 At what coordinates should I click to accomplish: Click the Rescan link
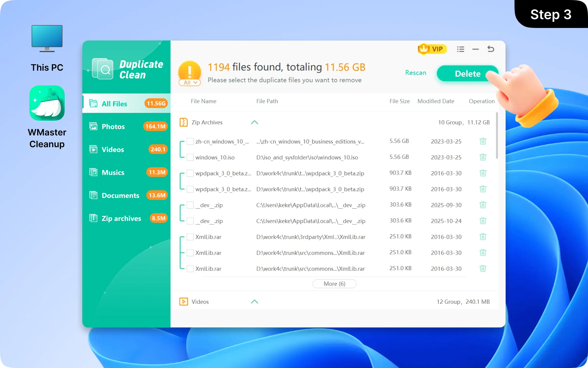pyautogui.click(x=416, y=73)
